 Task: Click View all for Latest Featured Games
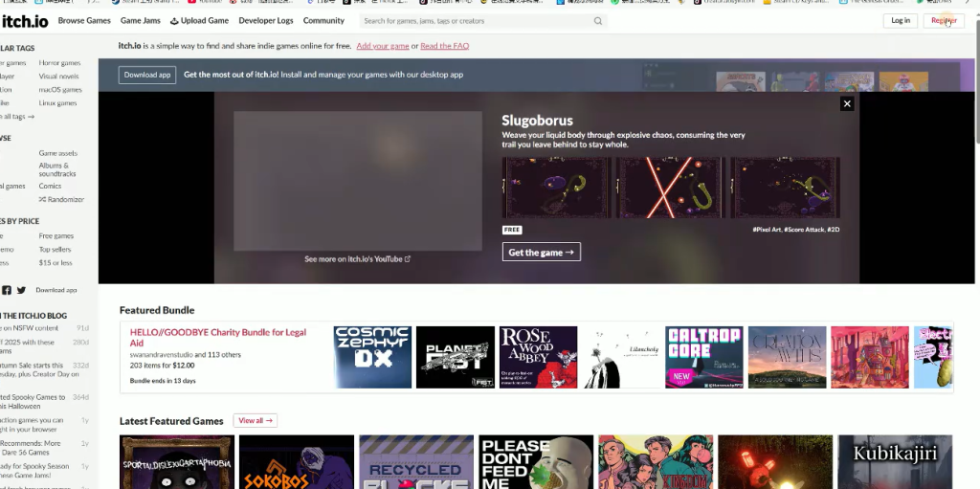(256, 420)
